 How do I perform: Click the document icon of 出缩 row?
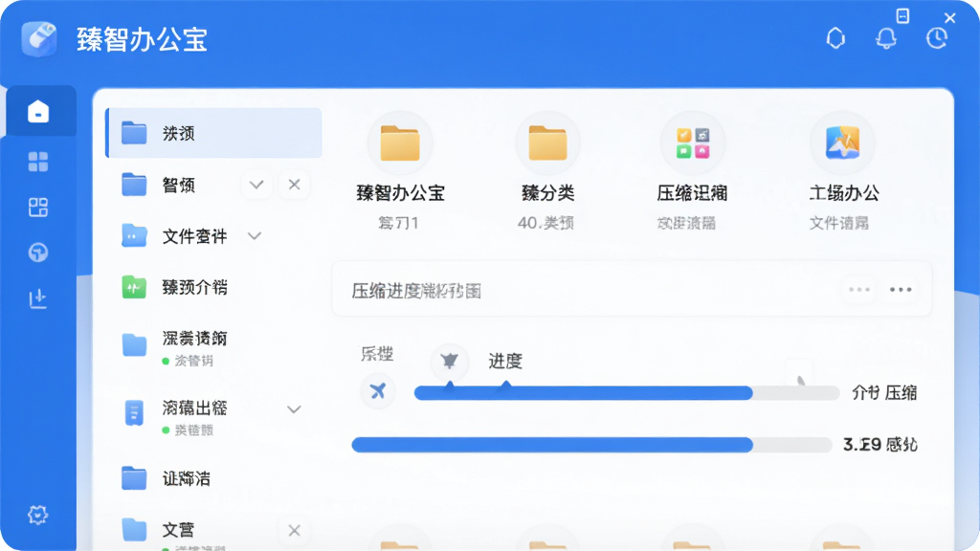(134, 413)
